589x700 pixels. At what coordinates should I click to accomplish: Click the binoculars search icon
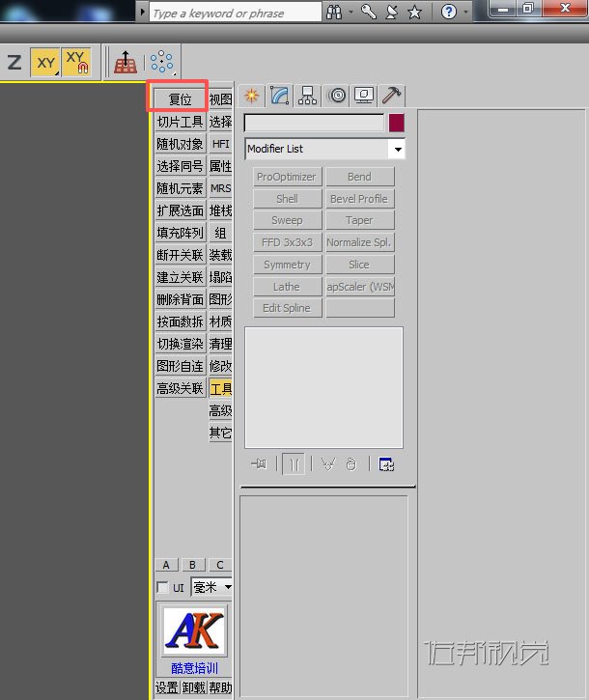point(334,12)
